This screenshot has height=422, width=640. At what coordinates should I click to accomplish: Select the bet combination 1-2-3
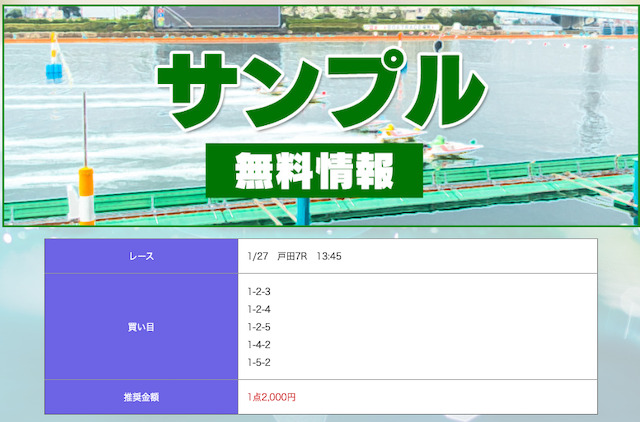259,291
